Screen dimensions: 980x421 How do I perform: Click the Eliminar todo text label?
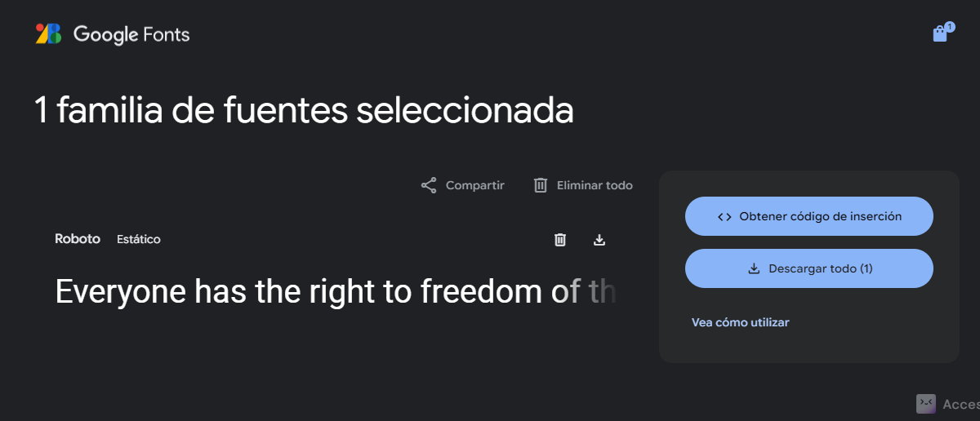pyautogui.click(x=595, y=185)
